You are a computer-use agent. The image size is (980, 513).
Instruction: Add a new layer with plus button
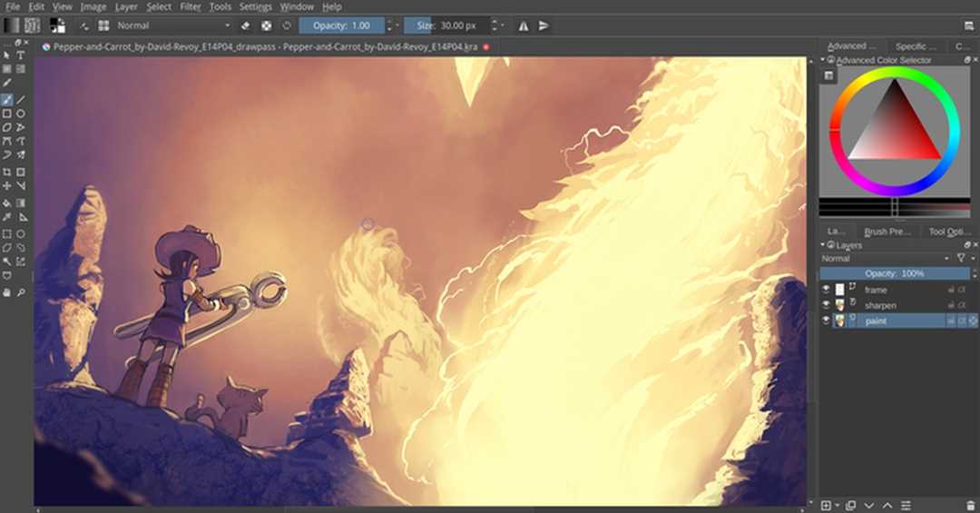pos(827,505)
